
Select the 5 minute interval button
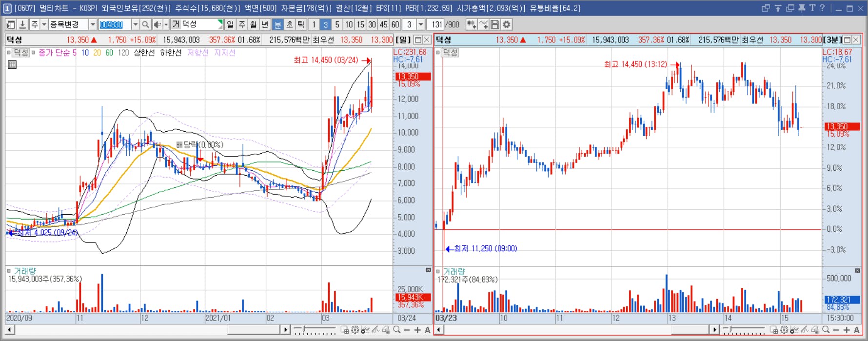point(337,24)
